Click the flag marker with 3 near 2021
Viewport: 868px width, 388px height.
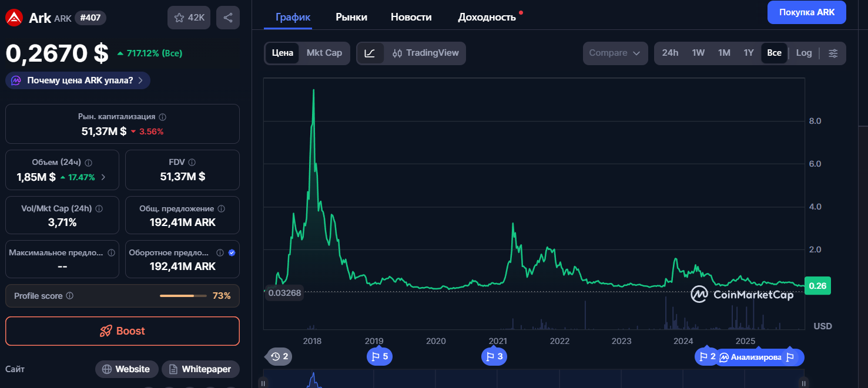[x=494, y=356]
